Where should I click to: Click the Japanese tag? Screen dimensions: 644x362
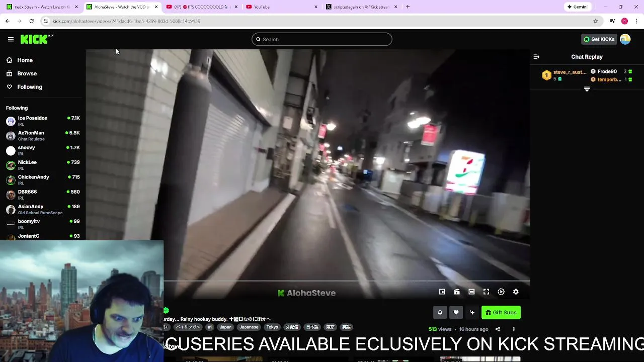[x=249, y=327]
